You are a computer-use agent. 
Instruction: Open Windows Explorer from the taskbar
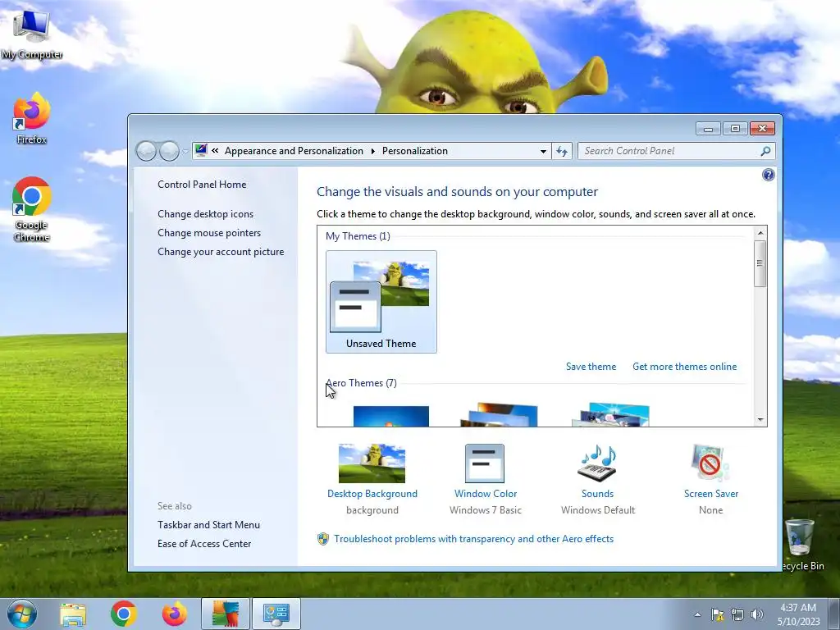73,614
